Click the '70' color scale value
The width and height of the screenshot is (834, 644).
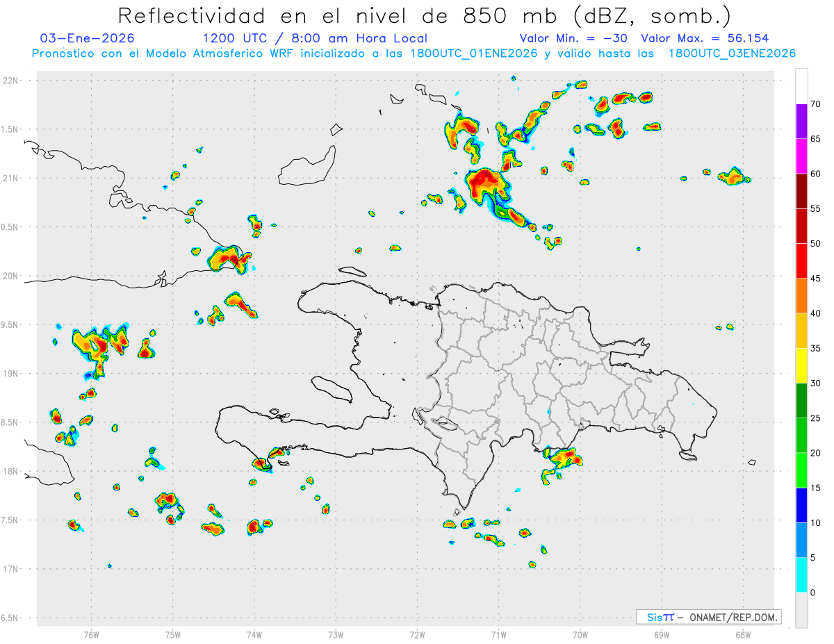[x=817, y=104]
